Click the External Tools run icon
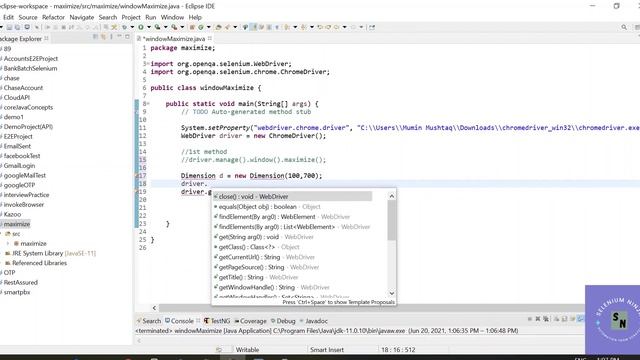 tap(174, 27)
